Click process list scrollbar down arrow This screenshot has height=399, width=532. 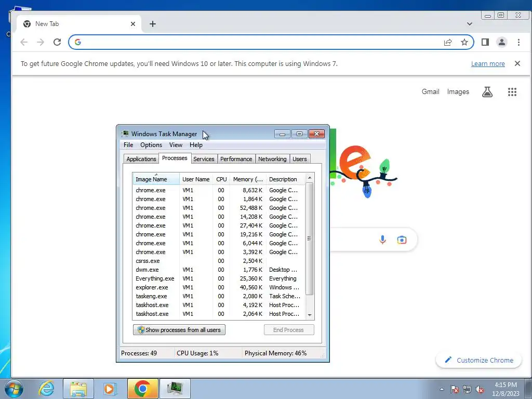[310, 315]
